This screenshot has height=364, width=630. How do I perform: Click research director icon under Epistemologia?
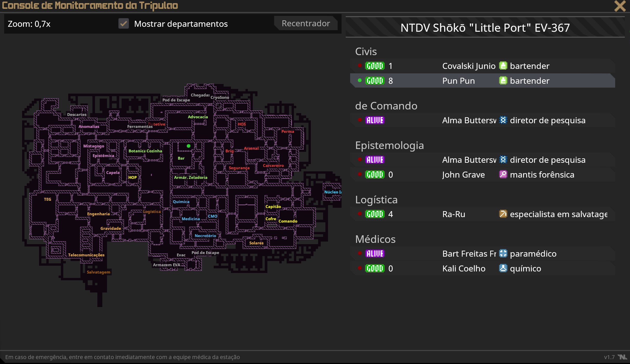point(503,160)
